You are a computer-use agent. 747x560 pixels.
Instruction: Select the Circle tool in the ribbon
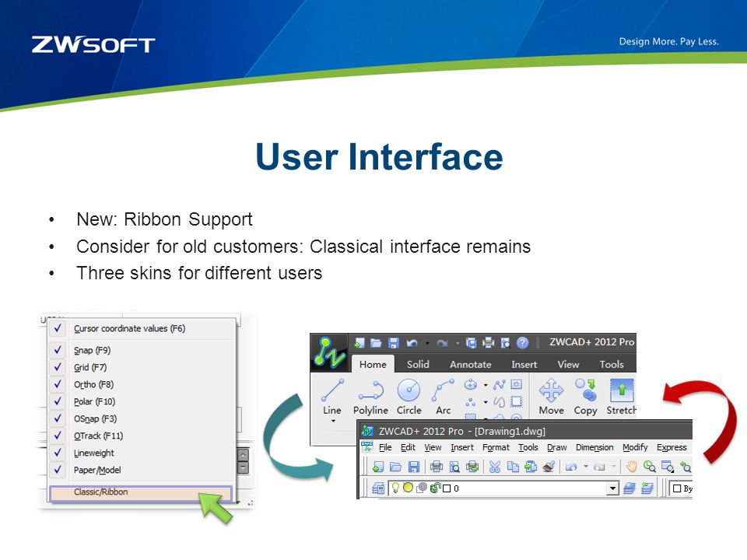(x=409, y=397)
